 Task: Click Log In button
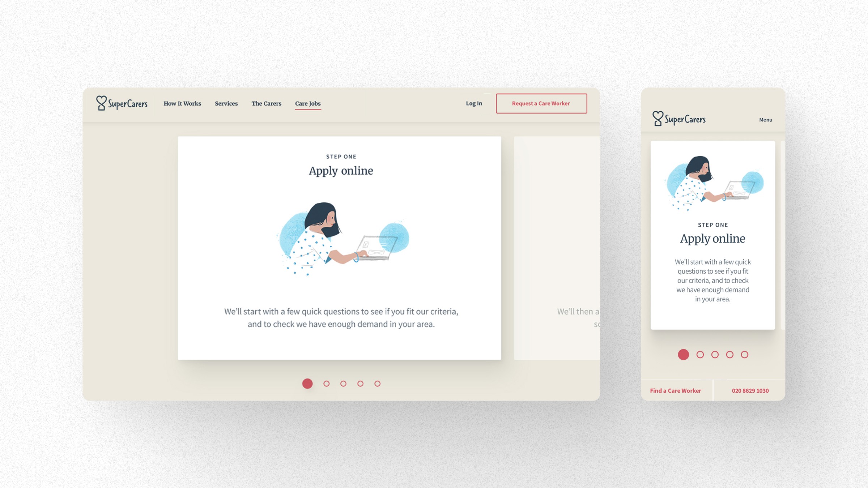click(x=474, y=103)
